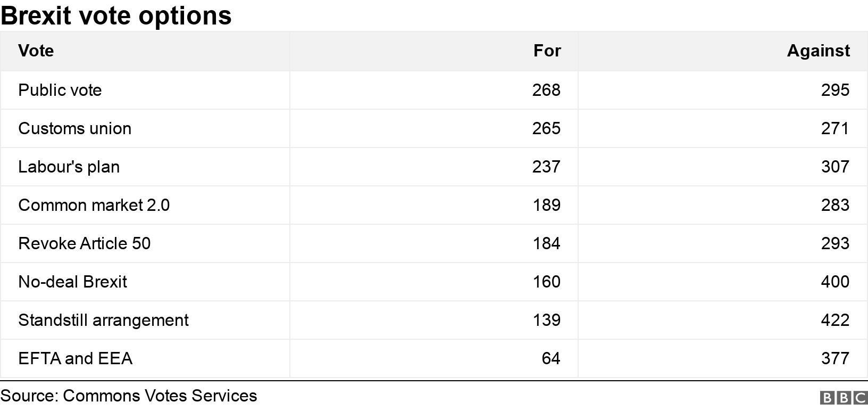Click the Public vote row label

[60, 90]
